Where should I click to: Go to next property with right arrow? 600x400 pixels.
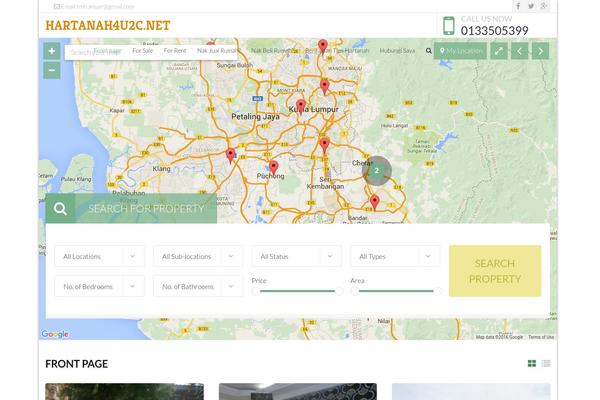pyautogui.click(x=540, y=51)
